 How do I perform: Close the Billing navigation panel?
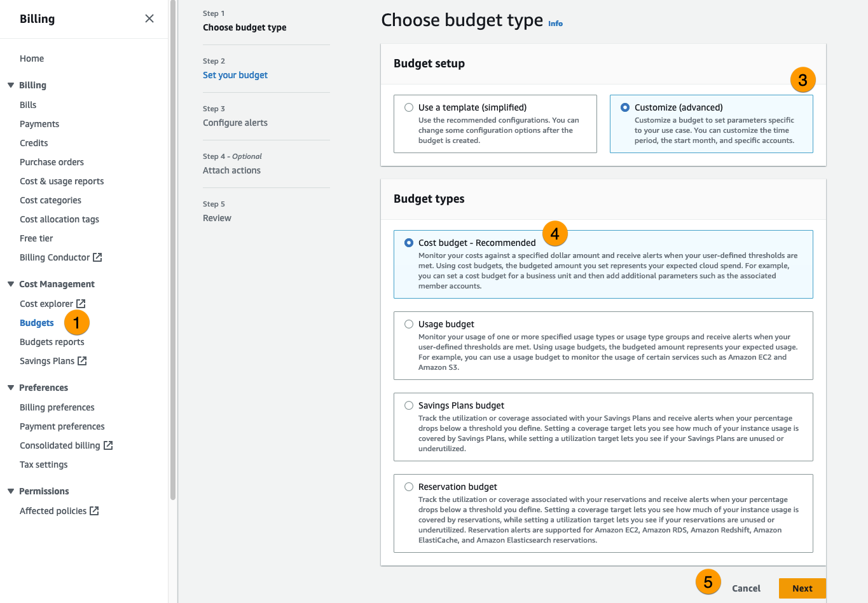point(149,18)
